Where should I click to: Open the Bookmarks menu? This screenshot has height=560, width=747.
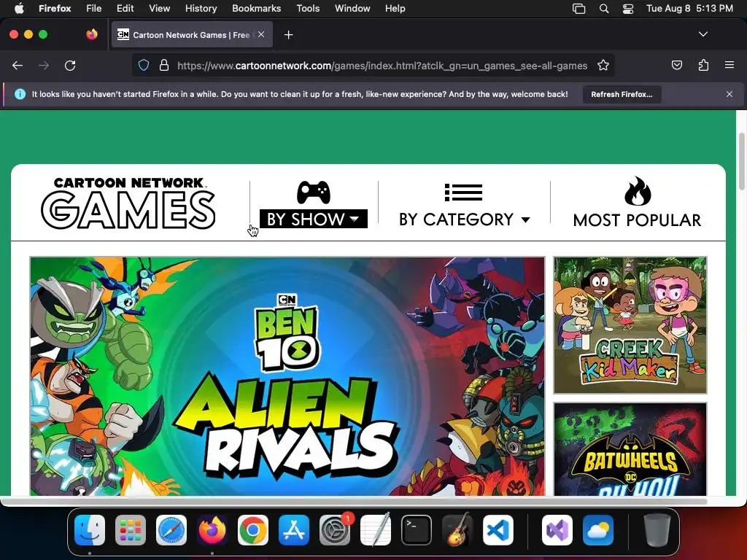(256, 8)
